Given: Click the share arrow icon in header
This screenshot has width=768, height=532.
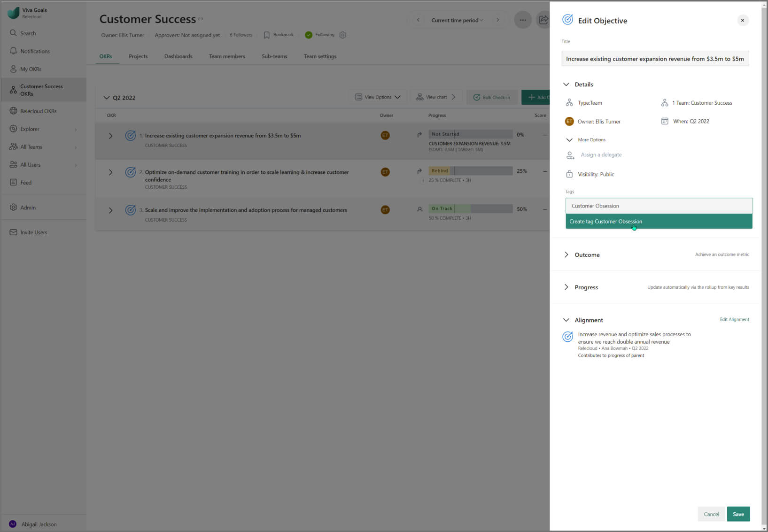Looking at the screenshot, I should point(543,20).
